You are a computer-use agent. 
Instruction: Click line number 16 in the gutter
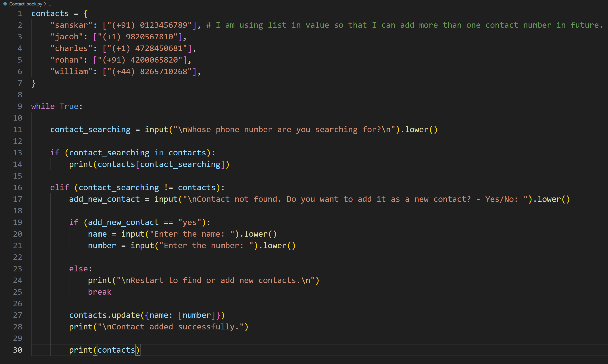coord(18,187)
